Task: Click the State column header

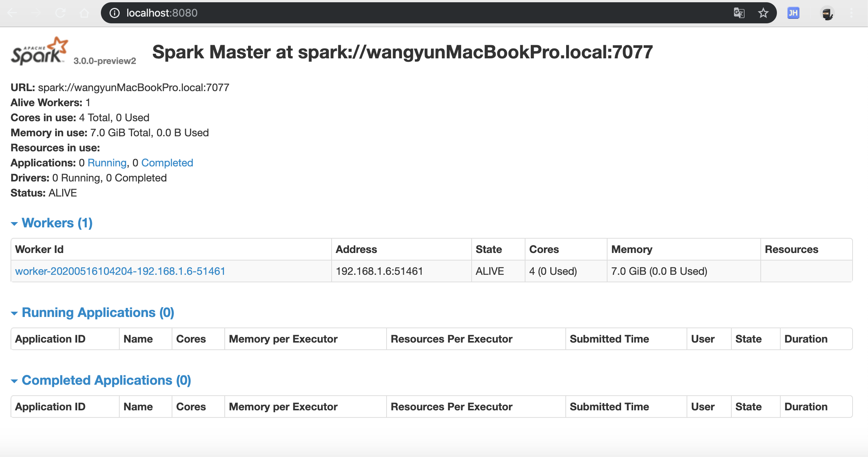Action: (x=488, y=249)
